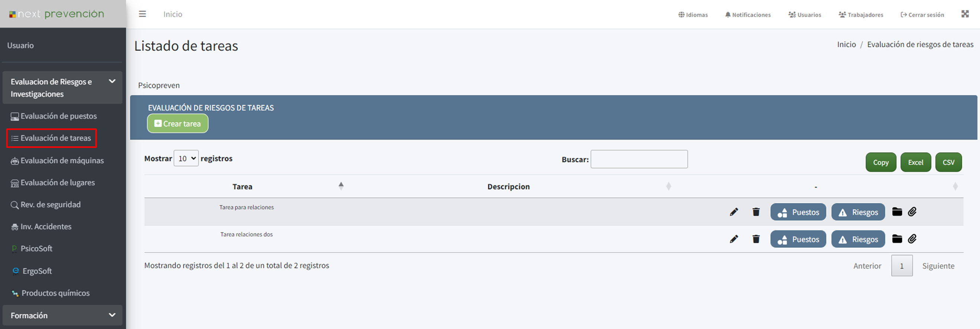Click the Siguiente pagination link
The height and width of the screenshot is (329, 980).
[x=938, y=266]
